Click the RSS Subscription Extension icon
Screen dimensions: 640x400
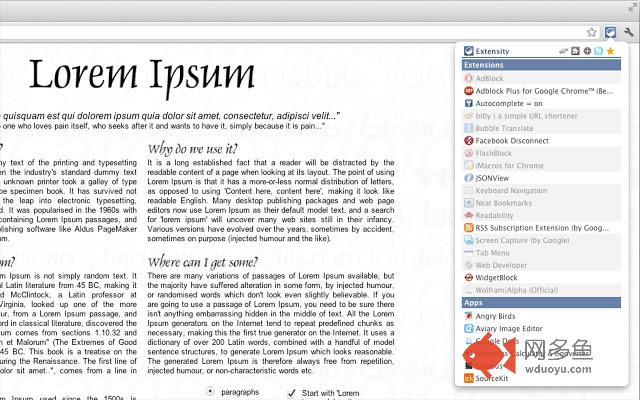(468, 228)
